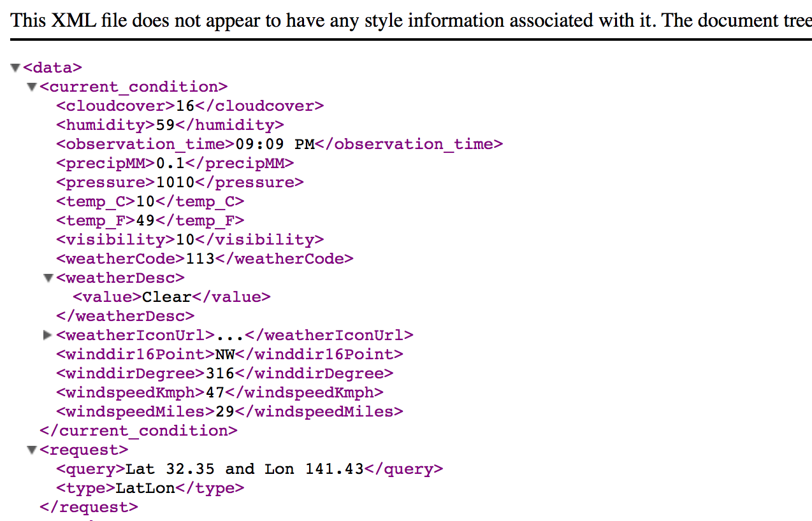Click the Clear value text
Viewport: 812px width, 521px height.
(167, 297)
